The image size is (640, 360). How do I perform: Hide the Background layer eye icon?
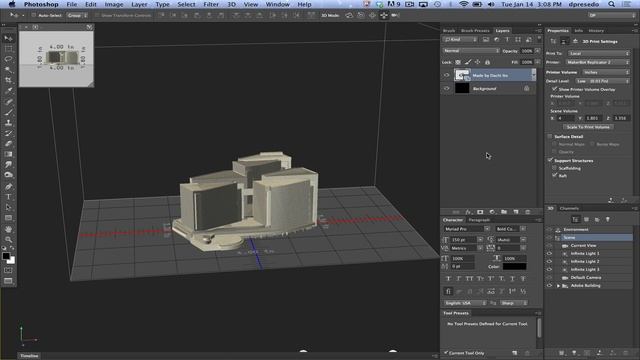coord(447,89)
